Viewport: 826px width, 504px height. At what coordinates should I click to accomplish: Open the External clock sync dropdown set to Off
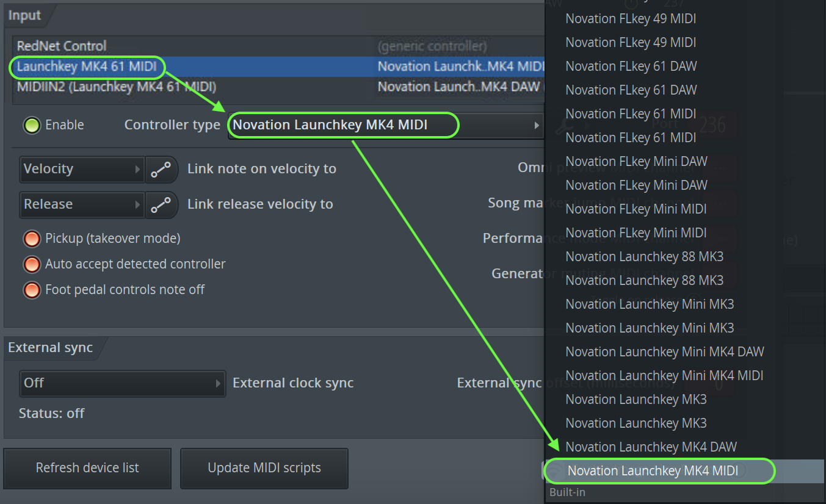123,384
